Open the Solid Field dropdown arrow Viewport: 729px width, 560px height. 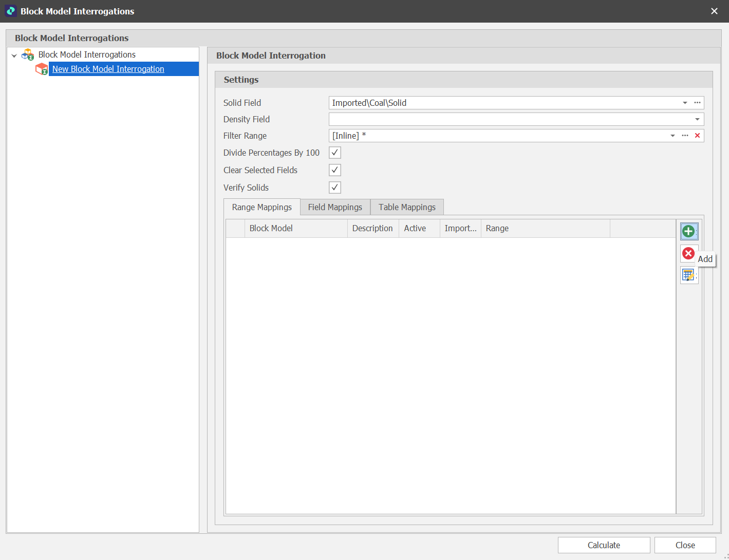point(685,103)
